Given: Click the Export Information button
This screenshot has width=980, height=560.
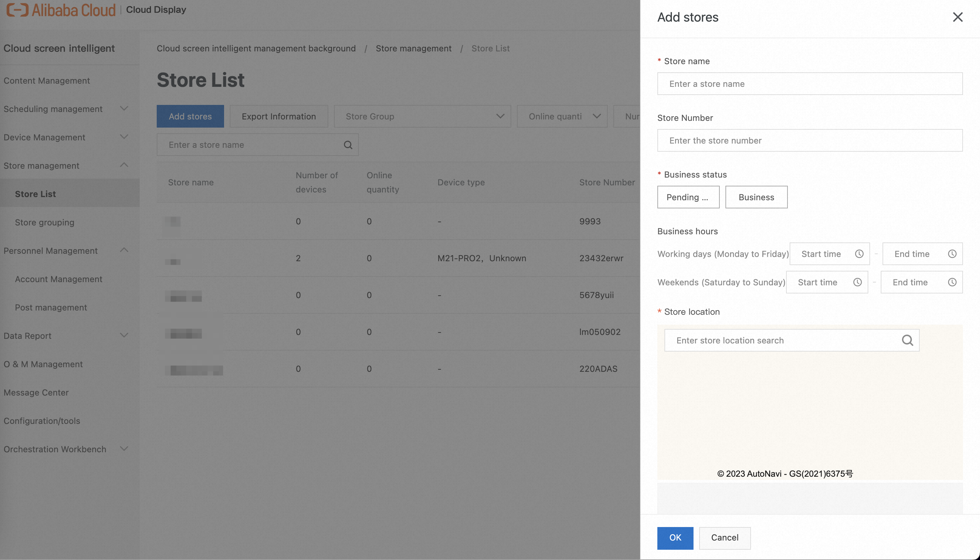Looking at the screenshot, I should (279, 116).
